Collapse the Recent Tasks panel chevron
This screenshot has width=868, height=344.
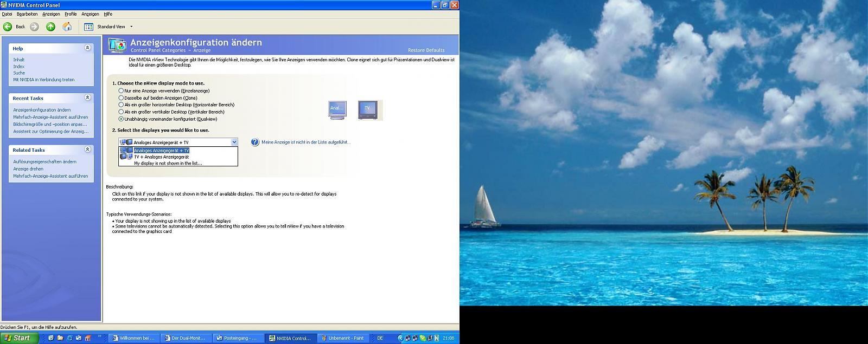[87, 98]
